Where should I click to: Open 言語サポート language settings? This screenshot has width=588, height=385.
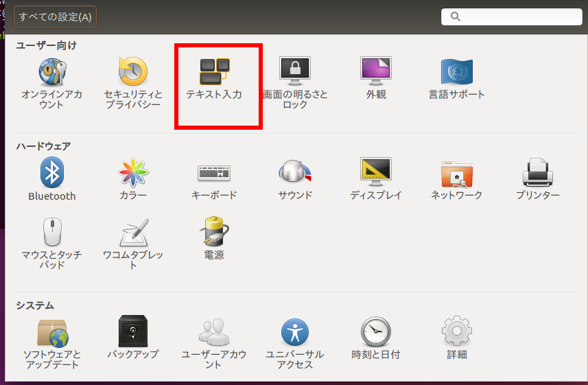coord(457,78)
